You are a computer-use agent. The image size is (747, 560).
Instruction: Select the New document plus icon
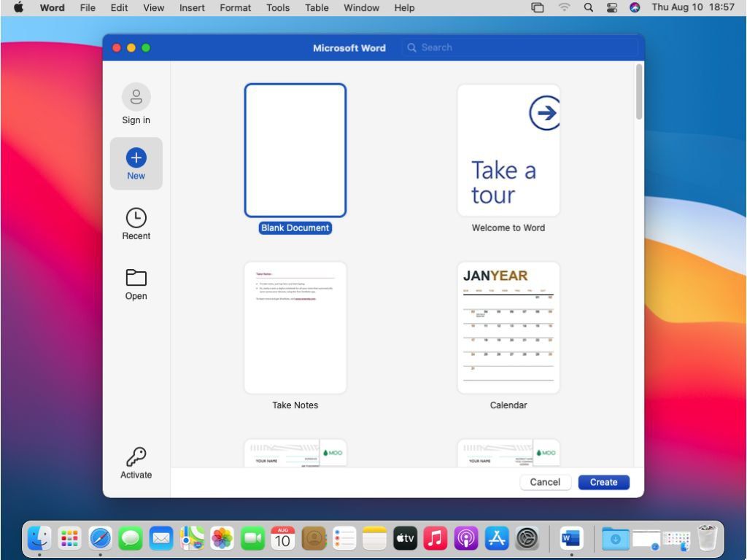point(136,157)
